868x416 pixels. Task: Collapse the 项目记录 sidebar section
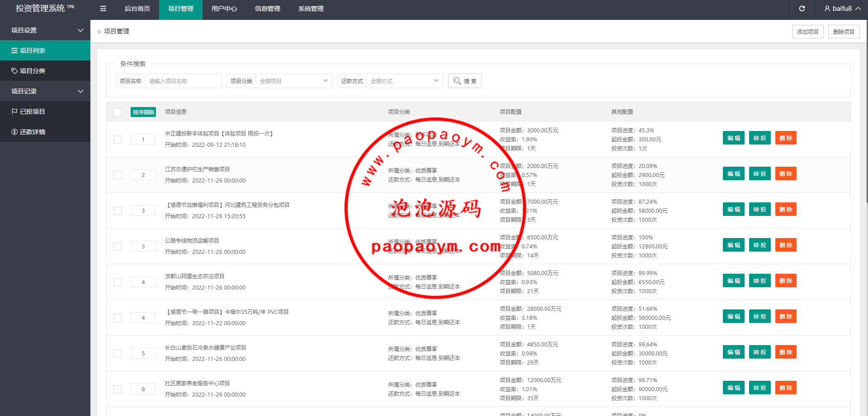(45, 91)
